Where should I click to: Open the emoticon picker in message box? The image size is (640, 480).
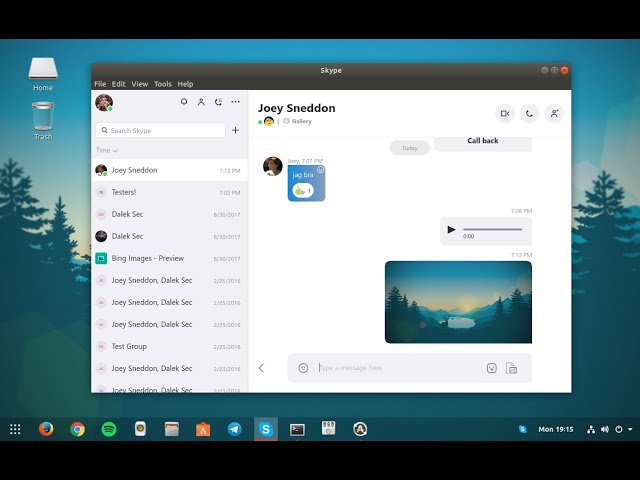coord(303,368)
